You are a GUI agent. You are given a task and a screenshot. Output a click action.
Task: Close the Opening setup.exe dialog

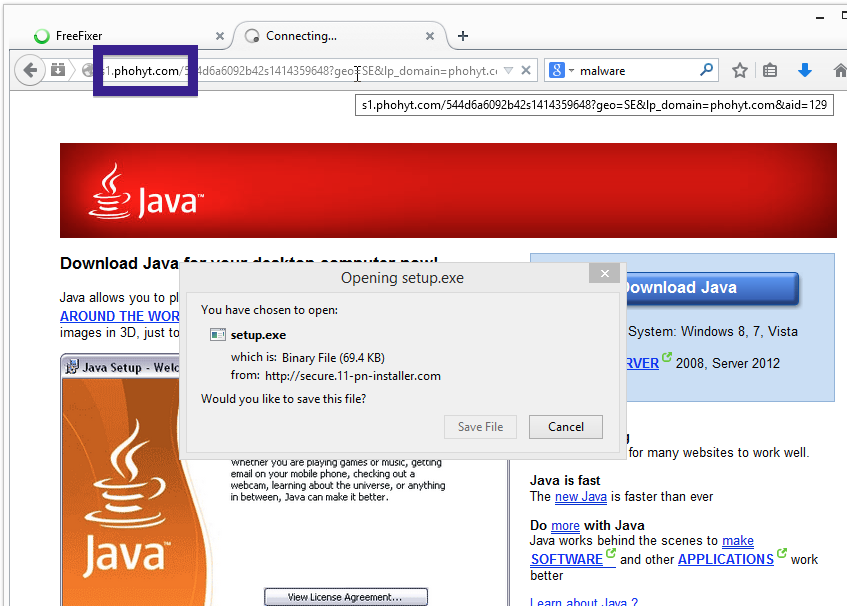(605, 273)
